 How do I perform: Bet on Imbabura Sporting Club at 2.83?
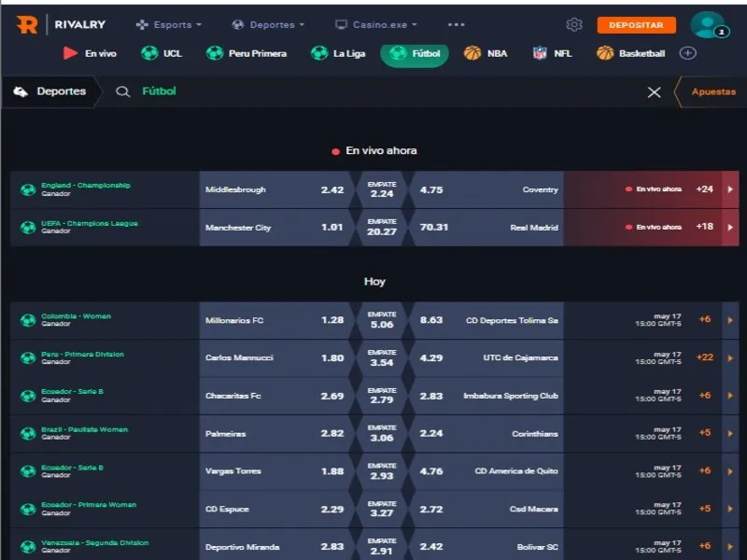486,396
